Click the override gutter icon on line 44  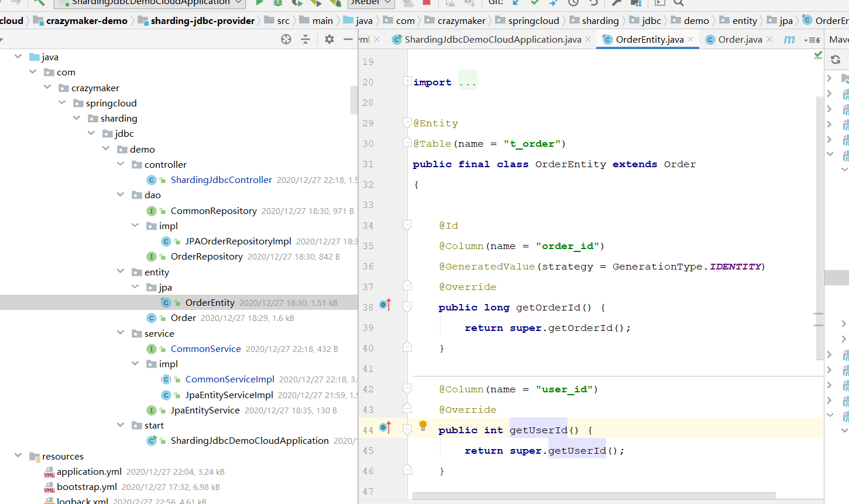(385, 427)
